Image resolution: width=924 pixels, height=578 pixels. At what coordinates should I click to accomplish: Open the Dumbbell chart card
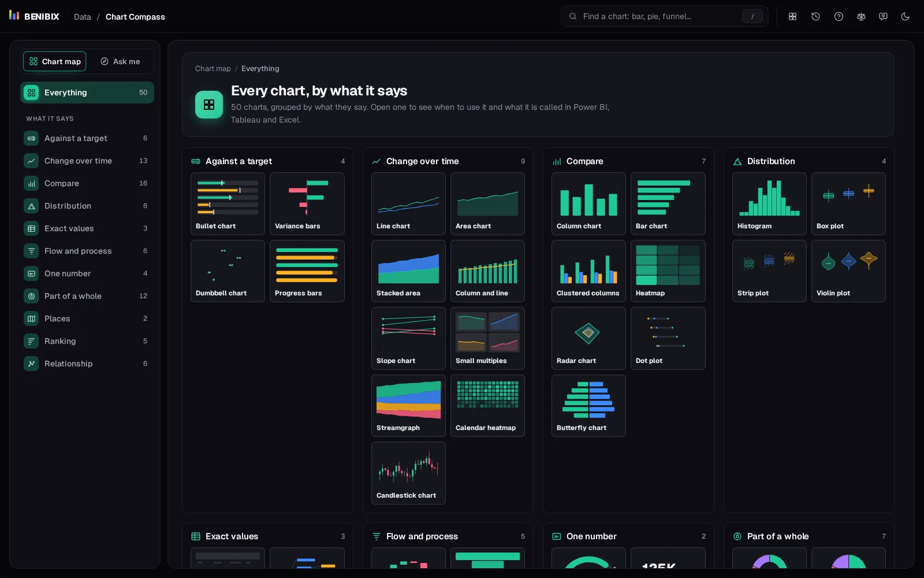click(x=228, y=271)
